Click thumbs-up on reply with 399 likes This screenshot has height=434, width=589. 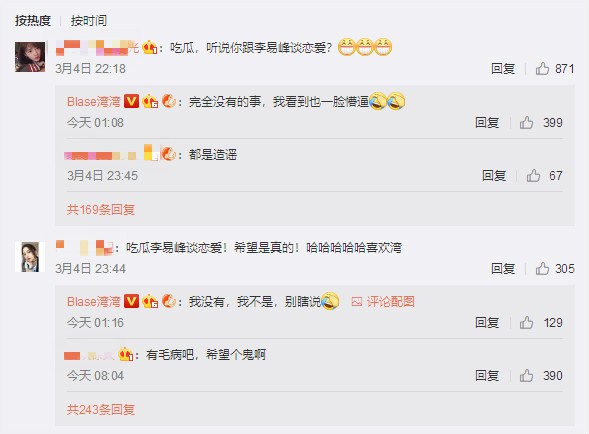pos(526,122)
